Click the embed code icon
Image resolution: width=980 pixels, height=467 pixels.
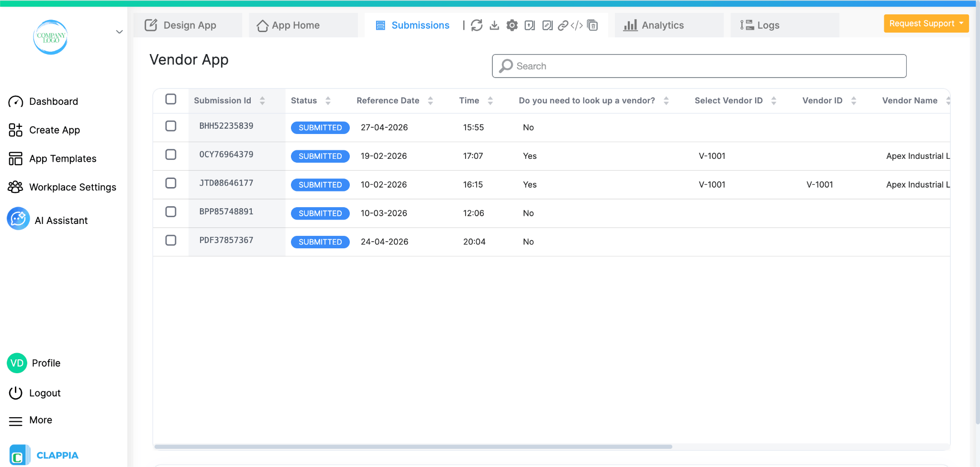(x=577, y=25)
